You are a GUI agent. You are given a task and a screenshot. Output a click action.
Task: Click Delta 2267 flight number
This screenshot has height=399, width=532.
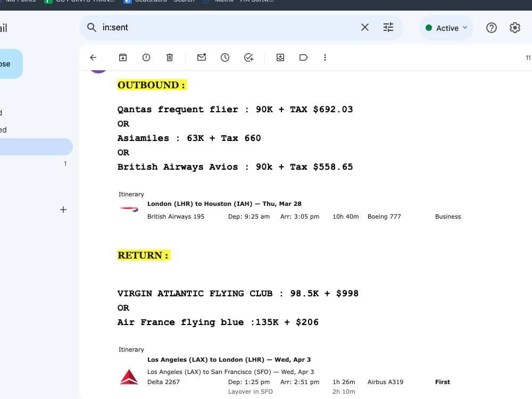tap(163, 382)
